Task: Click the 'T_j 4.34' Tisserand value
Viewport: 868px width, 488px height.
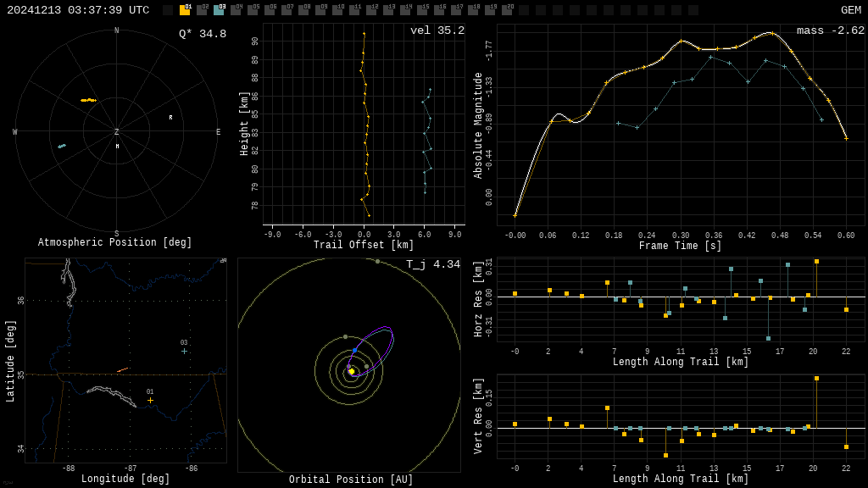Action: click(x=432, y=264)
